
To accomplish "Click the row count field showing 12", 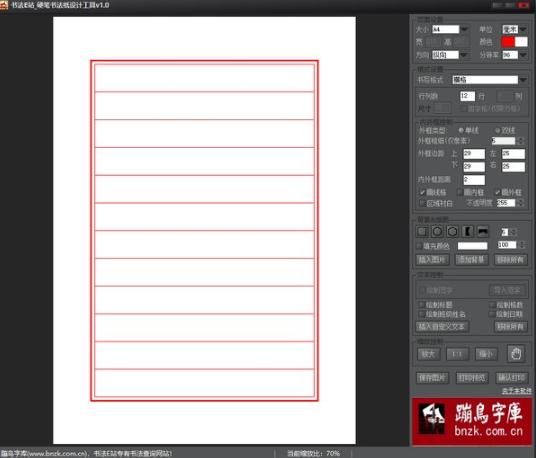I will coord(467,96).
